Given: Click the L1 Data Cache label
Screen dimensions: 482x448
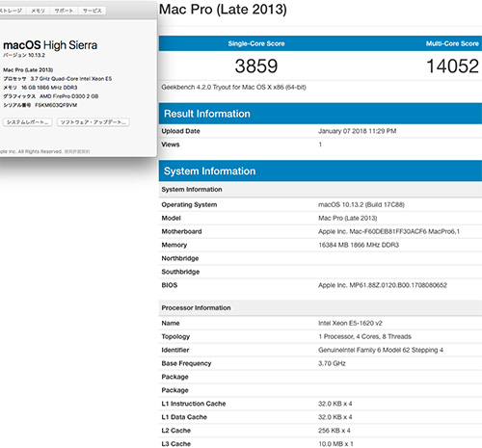Looking at the screenshot, I should pos(184,417).
